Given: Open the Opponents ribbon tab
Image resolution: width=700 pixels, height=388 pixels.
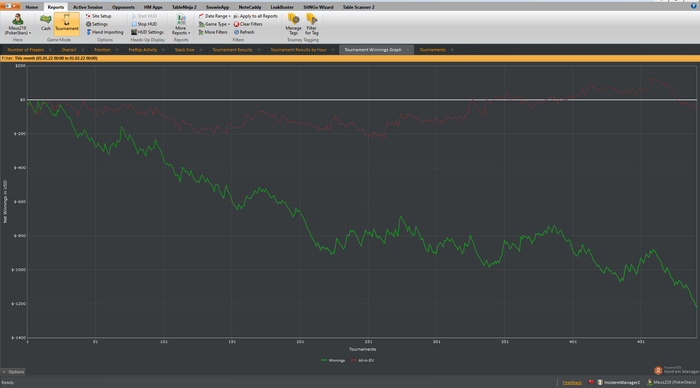Looking at the screenshot, I should (x=123, y=7).
